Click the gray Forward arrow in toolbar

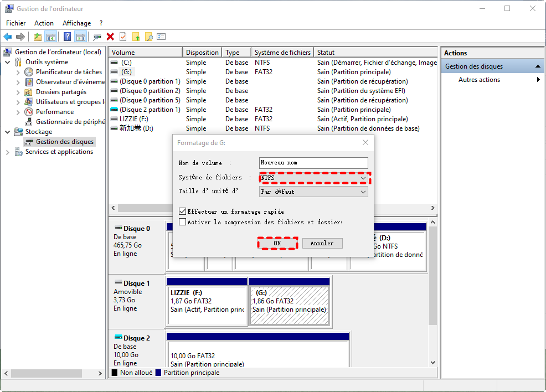point(20,37)
